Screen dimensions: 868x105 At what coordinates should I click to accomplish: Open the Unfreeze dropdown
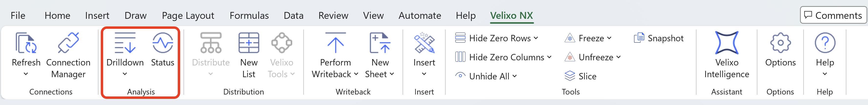point(619,57)
